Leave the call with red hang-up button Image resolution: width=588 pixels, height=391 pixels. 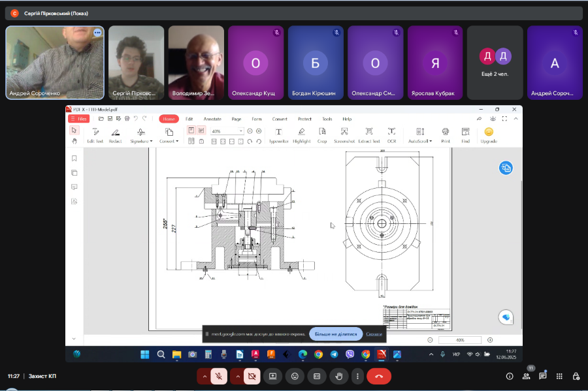[378, 376]
